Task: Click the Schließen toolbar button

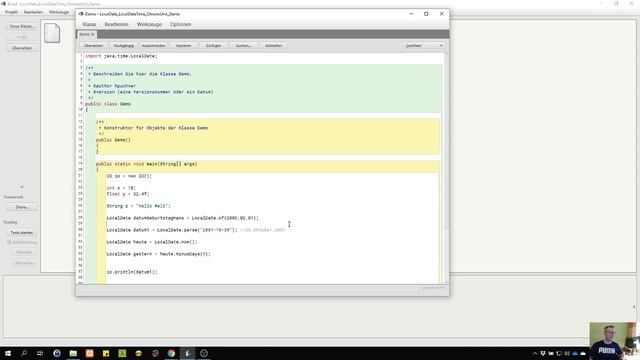Action: point(273,46)
